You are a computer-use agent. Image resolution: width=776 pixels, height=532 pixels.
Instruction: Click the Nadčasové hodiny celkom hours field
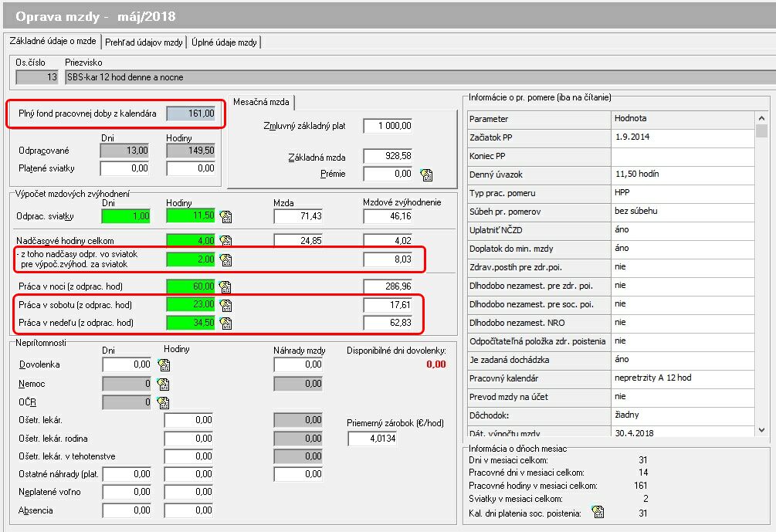(x=191, y=240)
